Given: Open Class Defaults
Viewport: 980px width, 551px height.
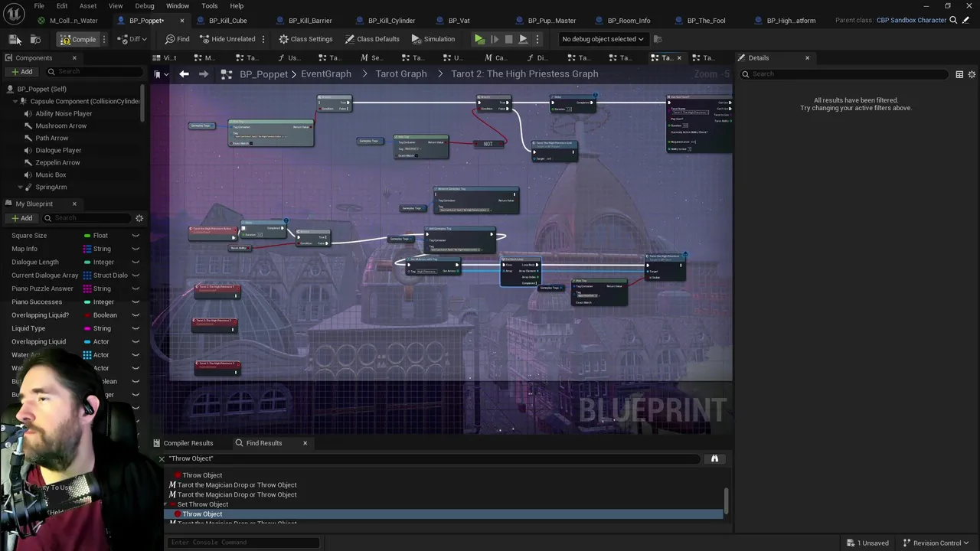Looking at the screenshot, I should [372, 39].
